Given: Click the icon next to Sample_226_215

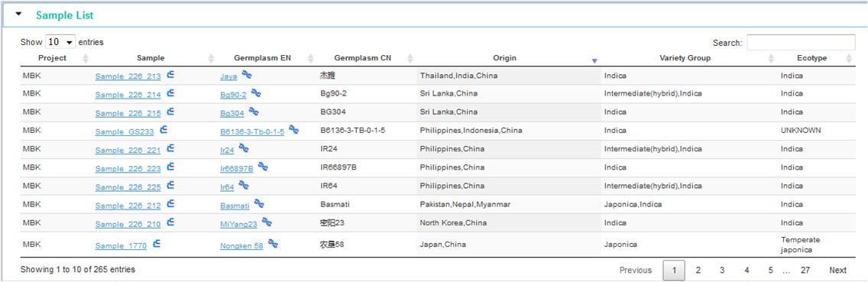Looking at the screenshot, I should click(171, 112).
